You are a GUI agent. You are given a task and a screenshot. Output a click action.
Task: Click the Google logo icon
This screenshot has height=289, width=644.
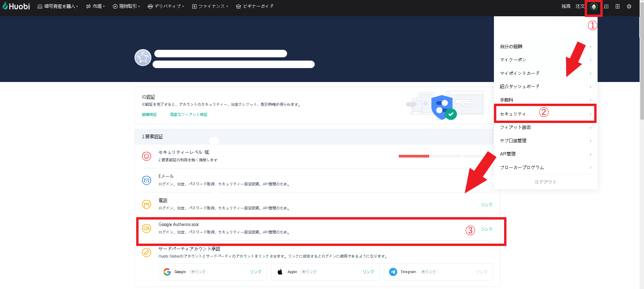167,272
